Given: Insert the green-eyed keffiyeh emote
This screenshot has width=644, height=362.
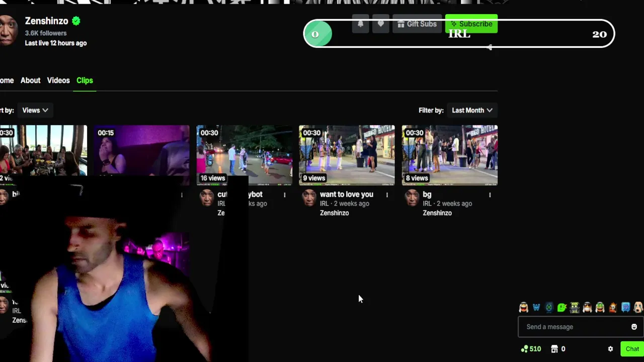Looking at the screenshot, I should pos(600,308).
